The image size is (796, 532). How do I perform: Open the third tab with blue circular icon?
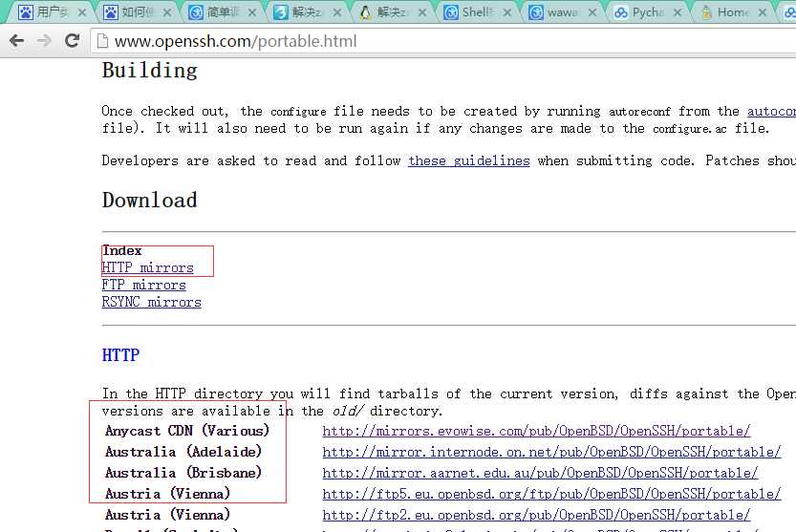[x=222, y=12]
